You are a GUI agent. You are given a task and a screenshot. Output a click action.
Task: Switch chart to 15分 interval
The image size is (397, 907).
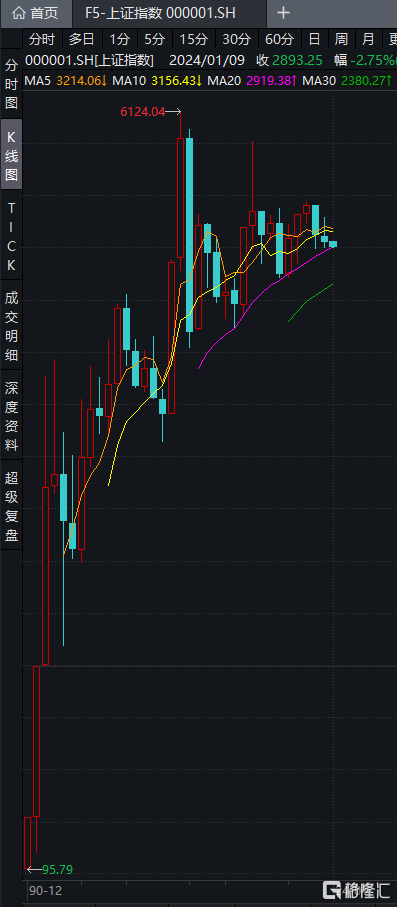point(194,39)
